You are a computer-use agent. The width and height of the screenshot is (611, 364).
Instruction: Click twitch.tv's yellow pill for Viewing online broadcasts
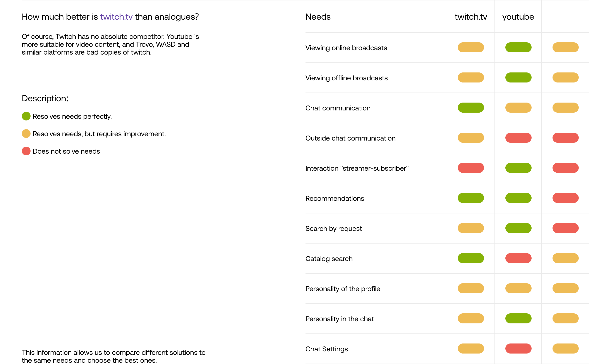pos(470,47)
